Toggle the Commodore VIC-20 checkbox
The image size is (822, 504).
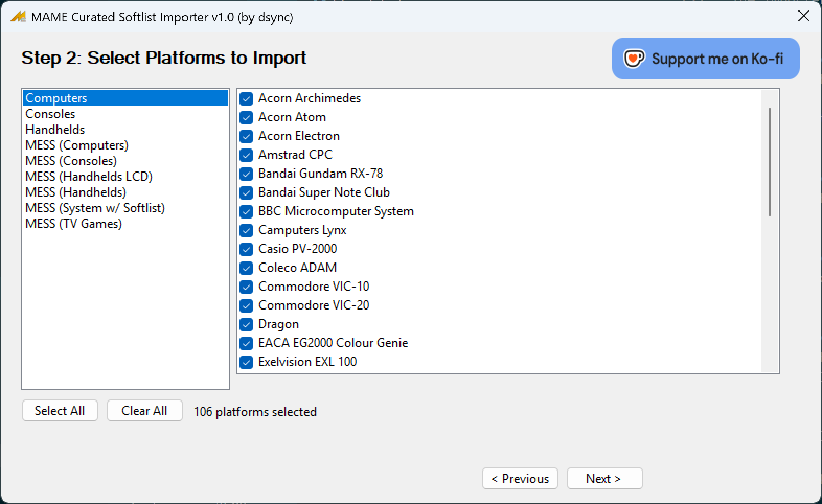[x=246, y=306]
